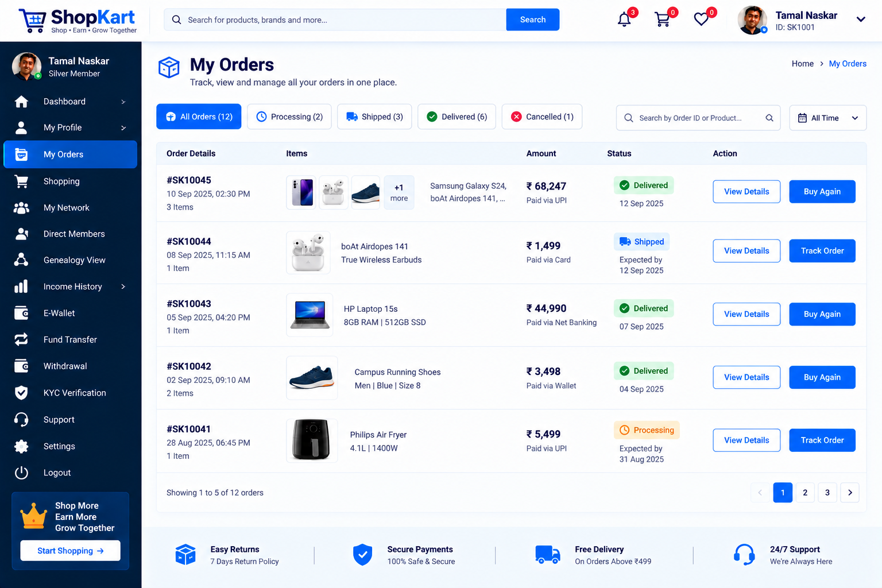Select the All Orders (12) tab
882x588 pixels.
pyautogui.click(x=199, y=117)
